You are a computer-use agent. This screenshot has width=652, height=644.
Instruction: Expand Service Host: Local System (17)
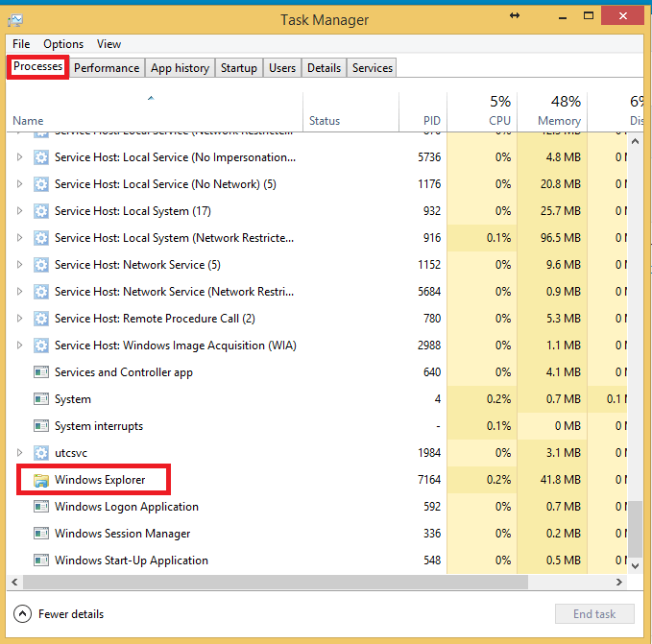click(x=19, y=210)
